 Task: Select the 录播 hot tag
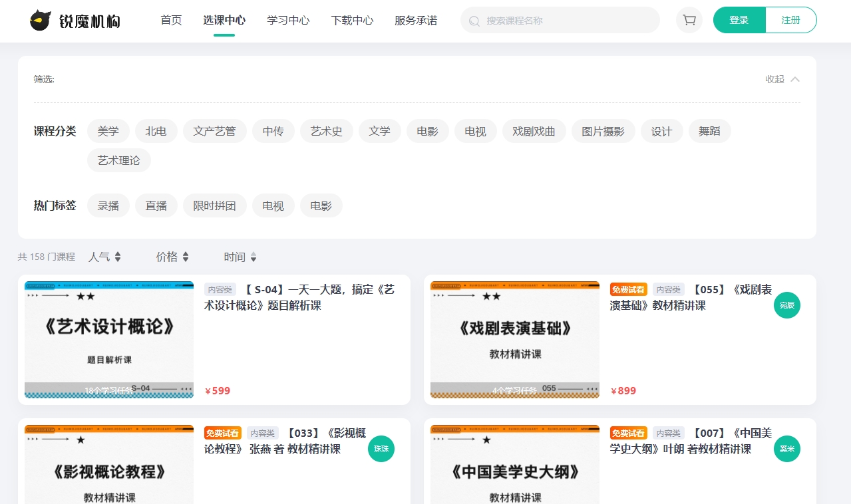pyautogui.click(x=108, y=205)
